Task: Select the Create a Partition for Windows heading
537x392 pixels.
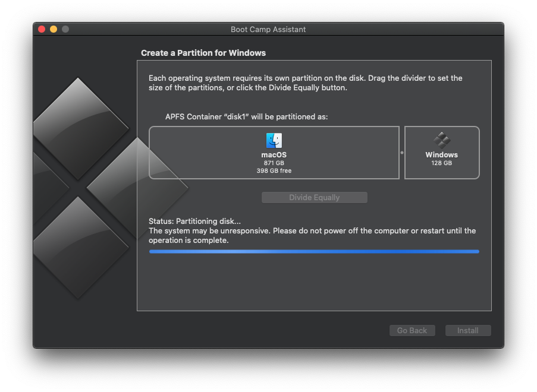Action: click(202, 52)
